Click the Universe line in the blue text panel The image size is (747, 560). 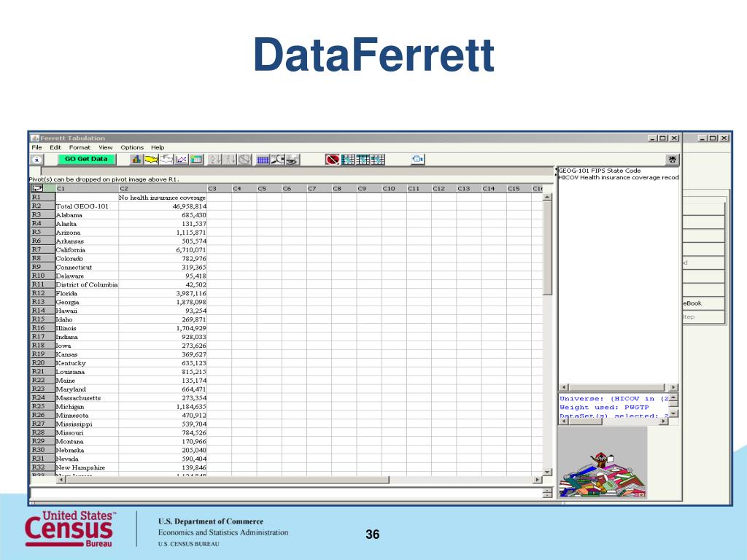click(x=614, y=399)
